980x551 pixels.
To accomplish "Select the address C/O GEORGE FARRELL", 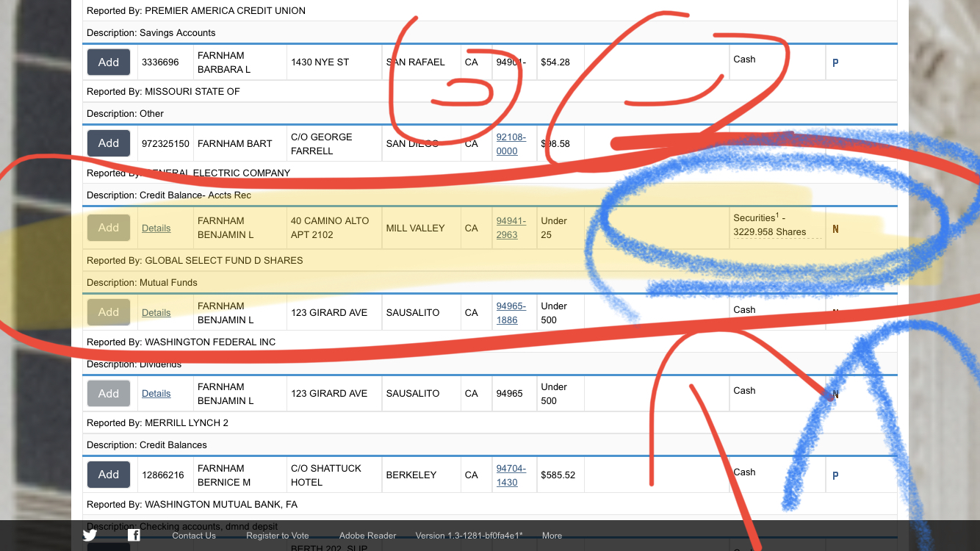I will 322,144.
